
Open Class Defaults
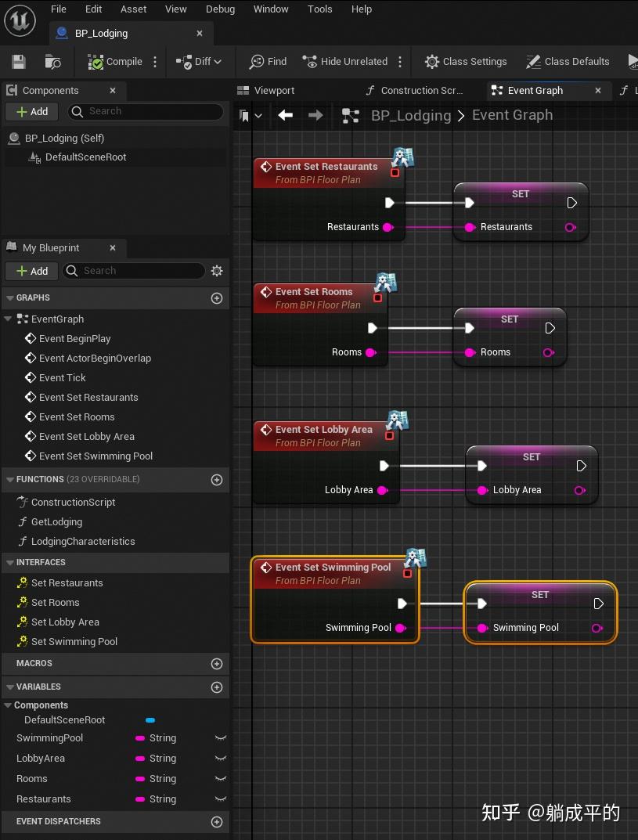point(568,61)
